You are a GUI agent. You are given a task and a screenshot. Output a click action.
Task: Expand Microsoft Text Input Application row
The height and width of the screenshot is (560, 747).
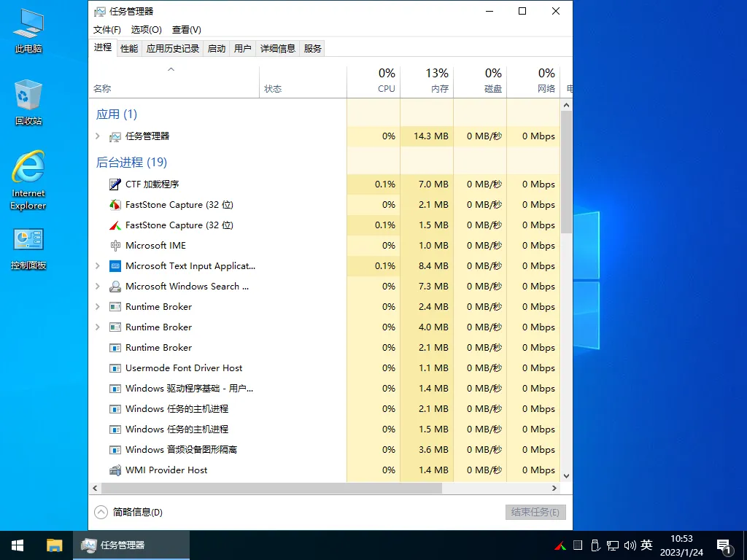pos(98,265)
